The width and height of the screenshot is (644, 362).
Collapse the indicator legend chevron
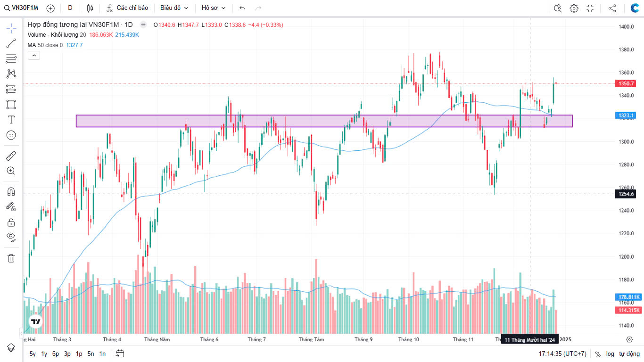point(34,56)
